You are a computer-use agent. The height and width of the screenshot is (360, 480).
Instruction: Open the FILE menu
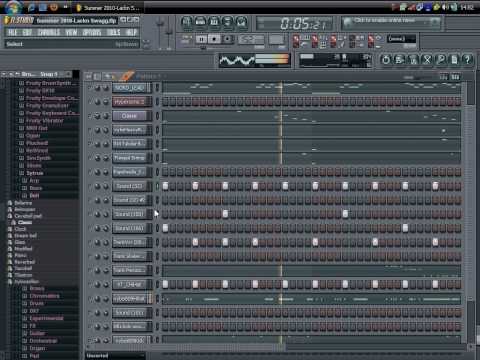12,32
